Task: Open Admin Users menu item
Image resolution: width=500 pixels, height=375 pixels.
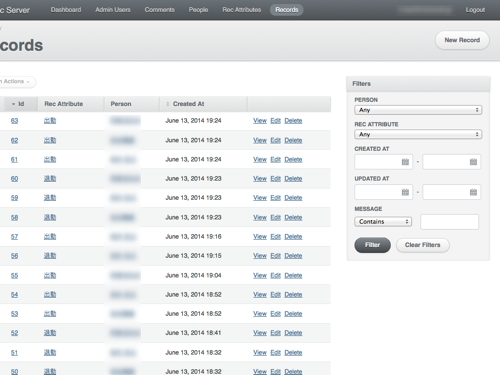Action: tap(113, 10)
